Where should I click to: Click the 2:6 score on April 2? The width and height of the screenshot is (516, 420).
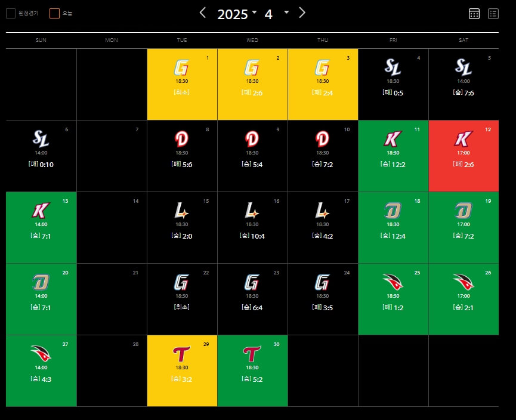(x=258, y=93)
